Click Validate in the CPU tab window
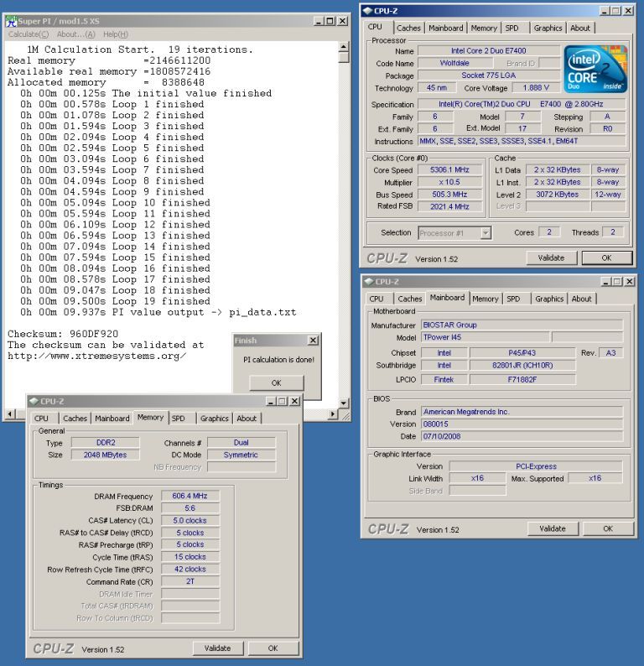 coord(551,258)
